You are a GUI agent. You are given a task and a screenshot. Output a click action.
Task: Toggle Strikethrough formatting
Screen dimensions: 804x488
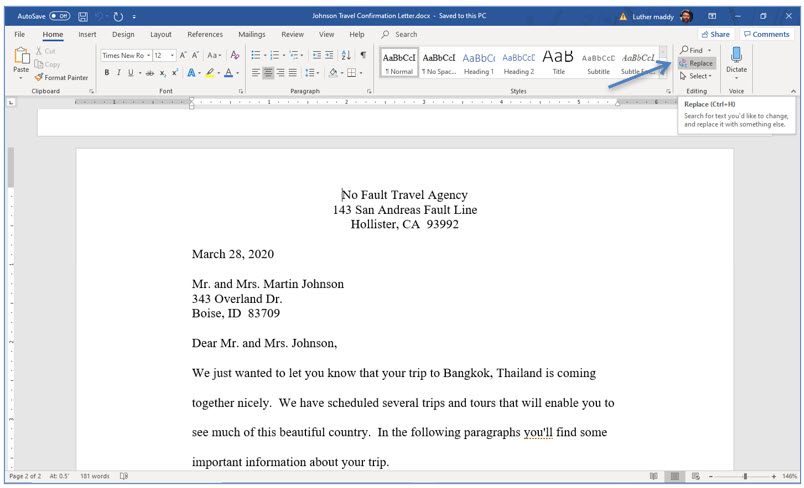click(x=150, y=73)
